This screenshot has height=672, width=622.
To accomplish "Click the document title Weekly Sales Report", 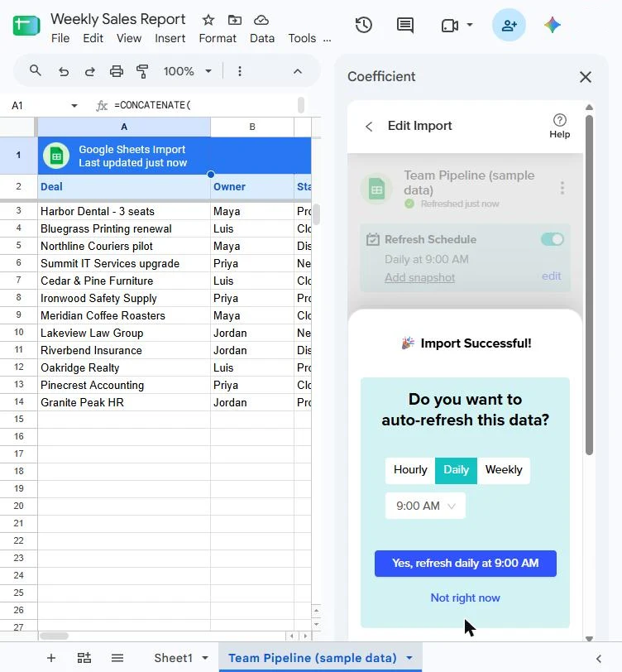I will tap(117, 19).
